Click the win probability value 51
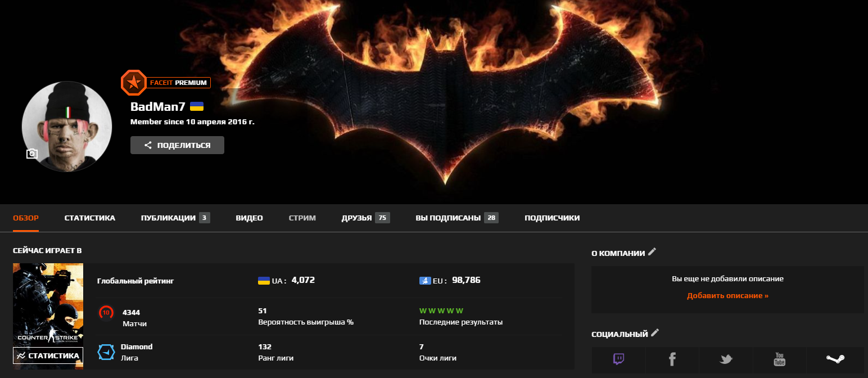This screenshot has width=868, height=378. tap(263, 310)
